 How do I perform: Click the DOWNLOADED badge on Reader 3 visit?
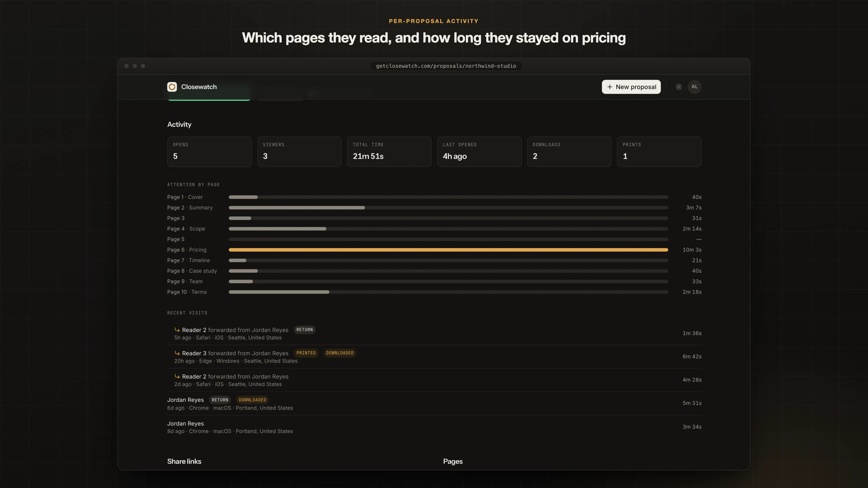point(340,353)
